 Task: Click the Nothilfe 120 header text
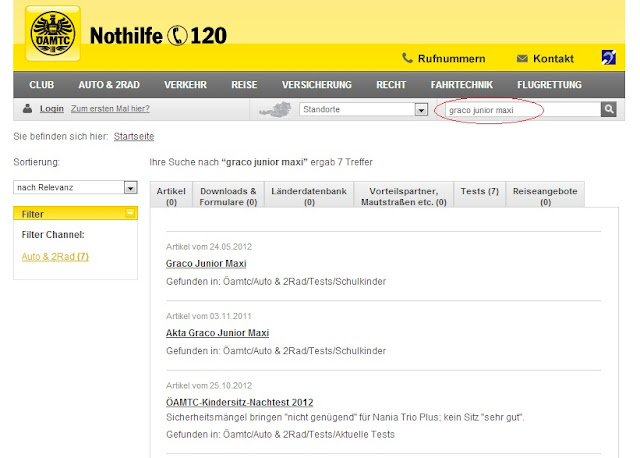point(158,36)
